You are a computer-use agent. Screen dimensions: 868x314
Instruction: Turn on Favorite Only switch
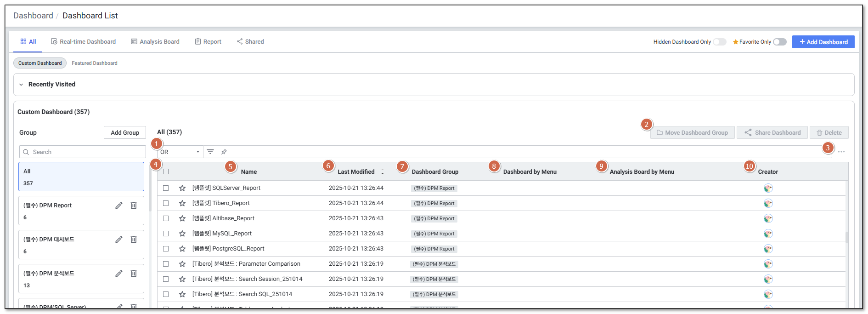pyautogui.click(x=779, y=42)
